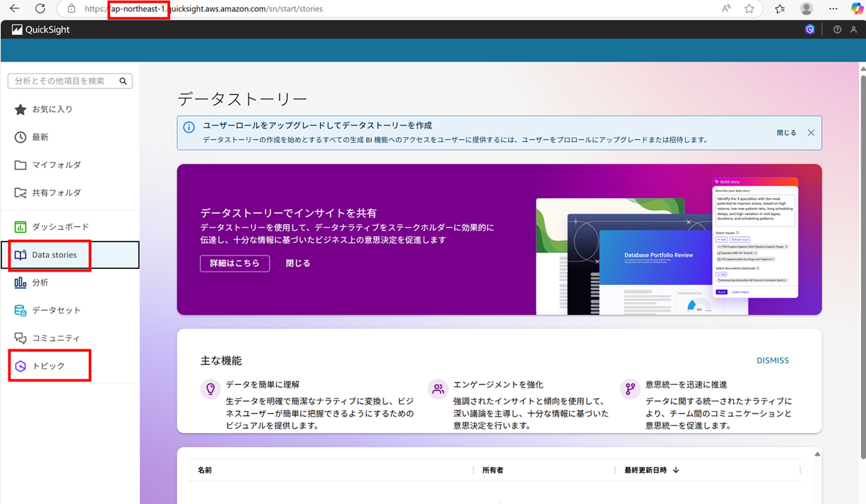Dismiss the 主な機能 card

[x=772, y=360]
